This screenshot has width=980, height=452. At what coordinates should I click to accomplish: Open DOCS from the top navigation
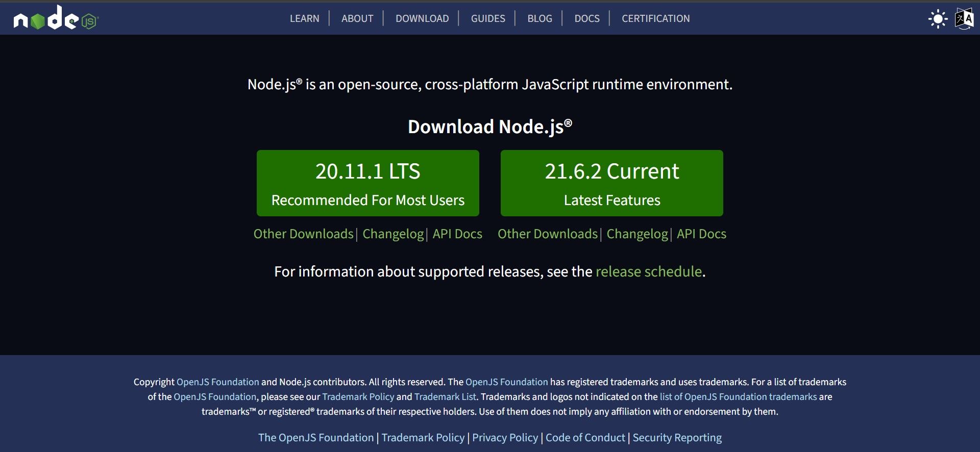[x=587, y=18]
